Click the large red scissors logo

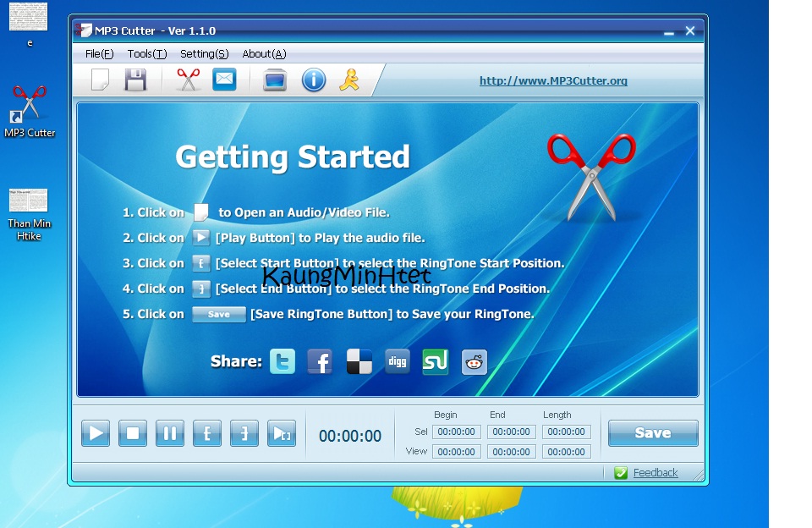(591, 177)
